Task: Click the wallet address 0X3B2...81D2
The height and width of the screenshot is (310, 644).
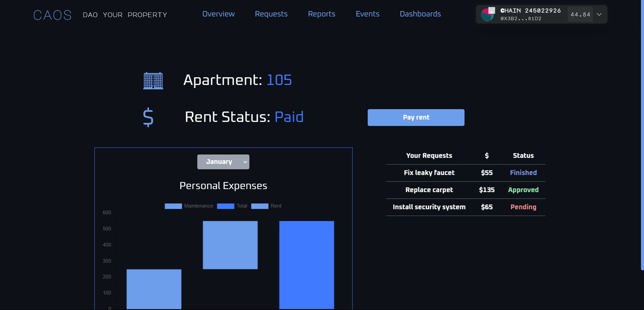Action: click(521, 18)
